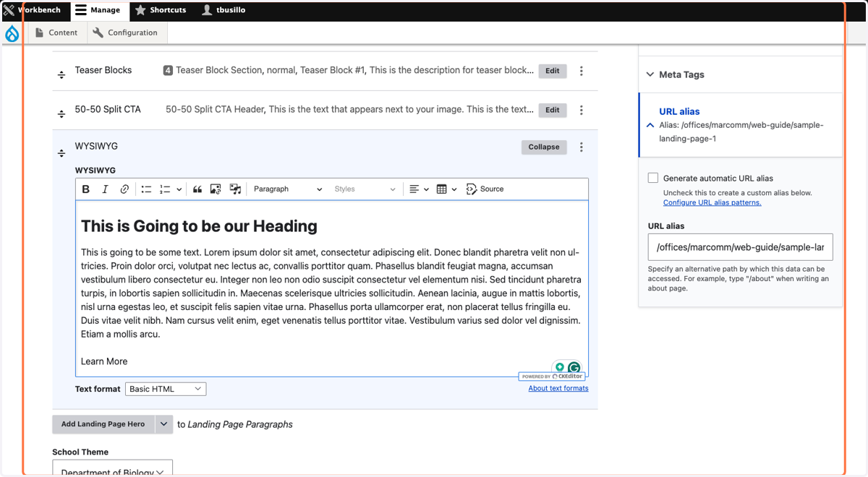Open numbered list style options arrow
The height and width of the screenshot is (477, 868).
[179, 189]
